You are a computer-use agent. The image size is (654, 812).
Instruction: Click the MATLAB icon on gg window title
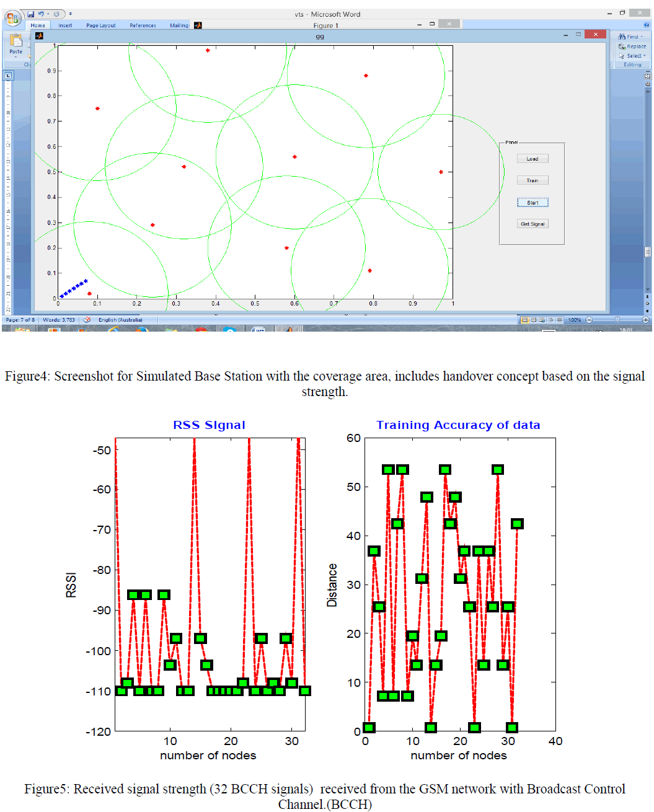(39, 35)
